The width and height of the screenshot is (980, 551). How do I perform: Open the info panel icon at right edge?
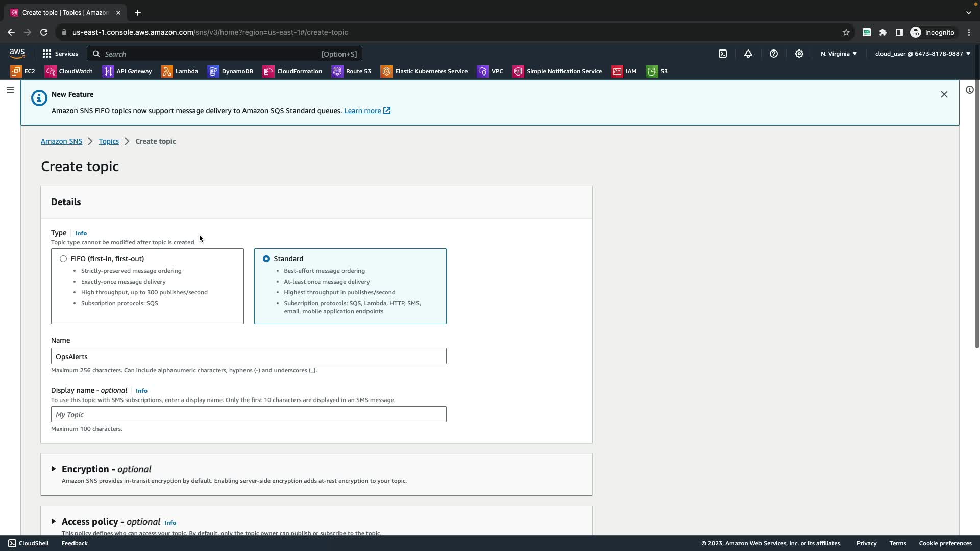969,90
